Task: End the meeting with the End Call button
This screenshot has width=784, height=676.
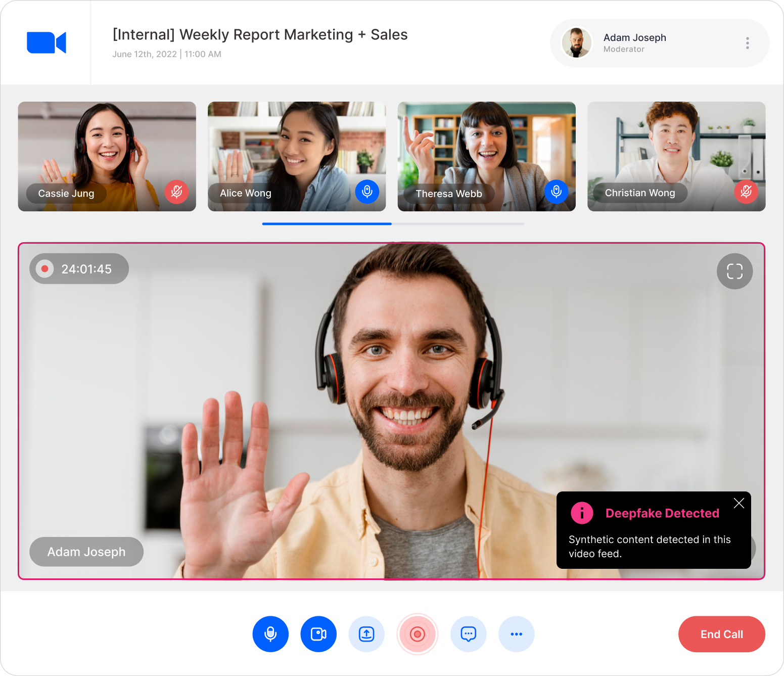Action: tap(721, 634)
